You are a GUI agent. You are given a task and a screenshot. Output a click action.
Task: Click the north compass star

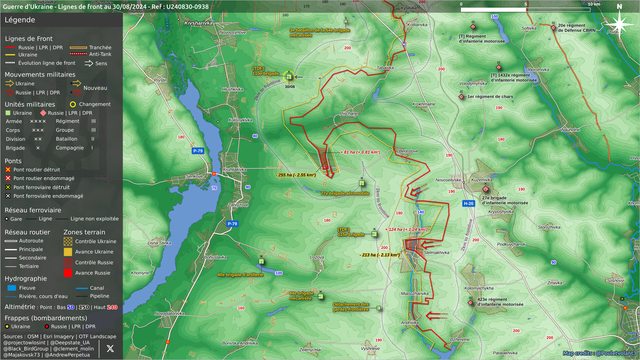619,24
